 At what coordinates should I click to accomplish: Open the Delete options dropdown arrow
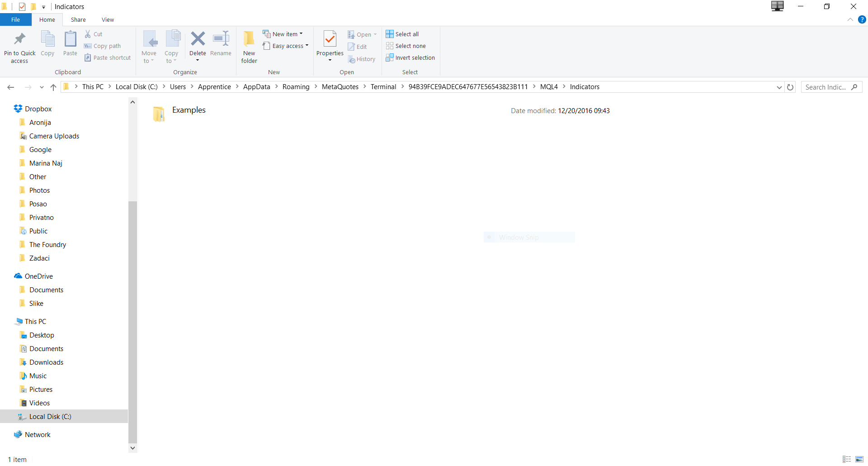[198, 60]
